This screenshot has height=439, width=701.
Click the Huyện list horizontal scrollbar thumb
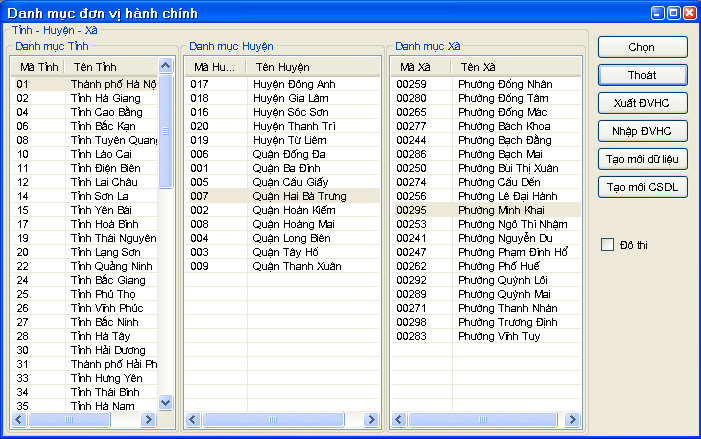273,419
